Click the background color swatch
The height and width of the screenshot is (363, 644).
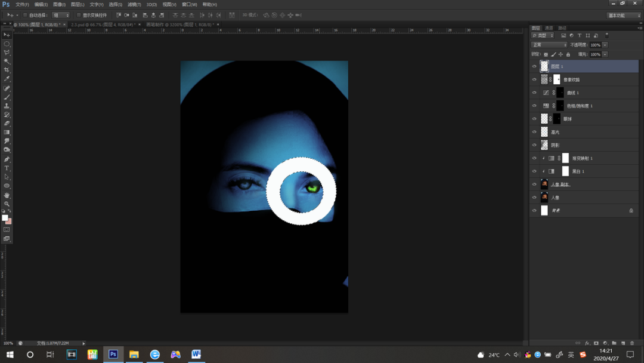point(9,222)
